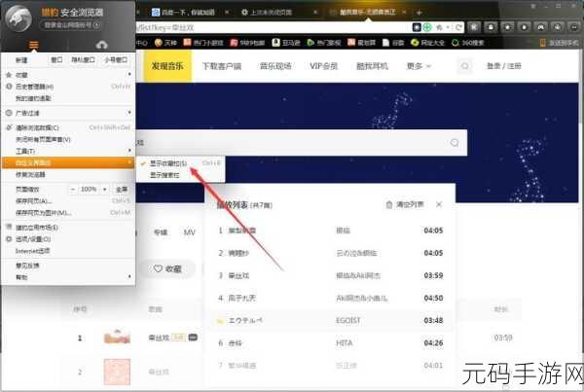Switch to the 下载客户端 tab
The height and width of the screenshot is (392, 584).
click(222, 66)
